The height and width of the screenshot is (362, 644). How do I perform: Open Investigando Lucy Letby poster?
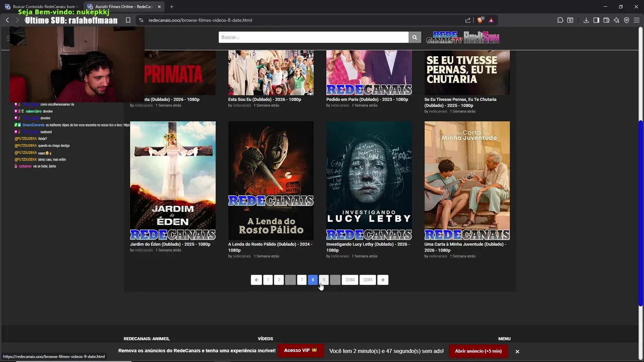369,180
